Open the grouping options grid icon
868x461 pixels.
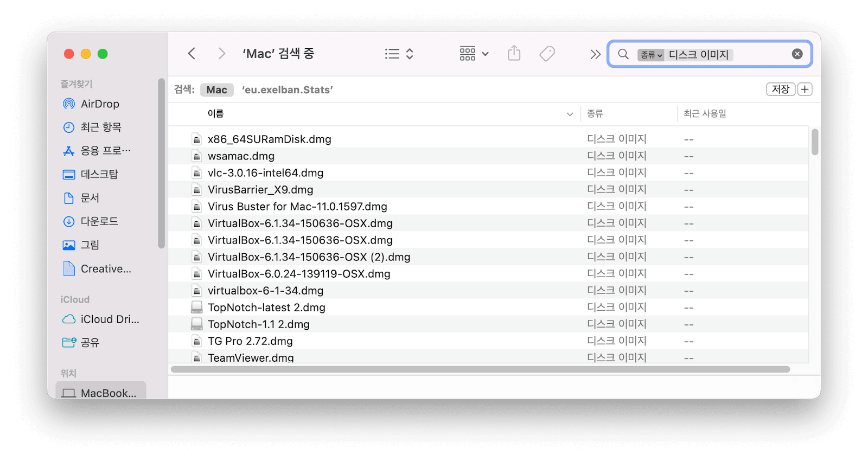(468, 54)
